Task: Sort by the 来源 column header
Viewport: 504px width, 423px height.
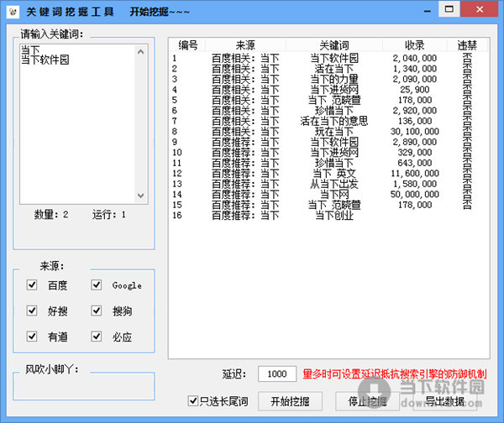Action: pos(245,45)
